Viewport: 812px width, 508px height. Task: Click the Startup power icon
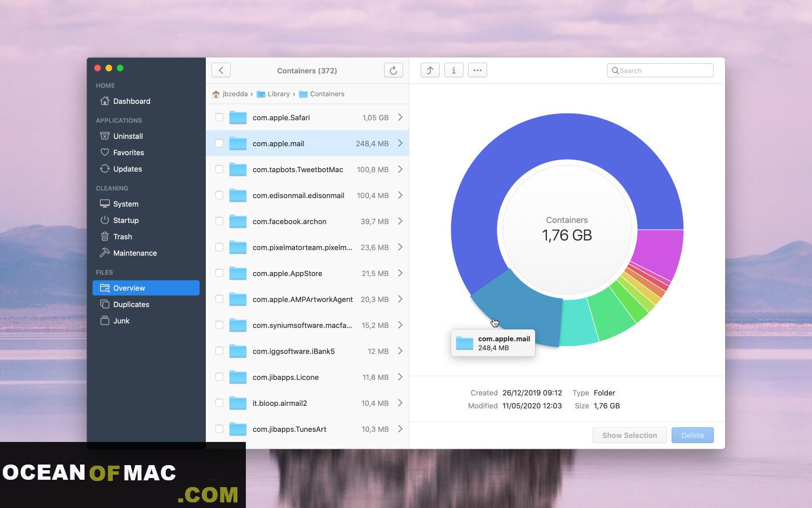(104, 220)
